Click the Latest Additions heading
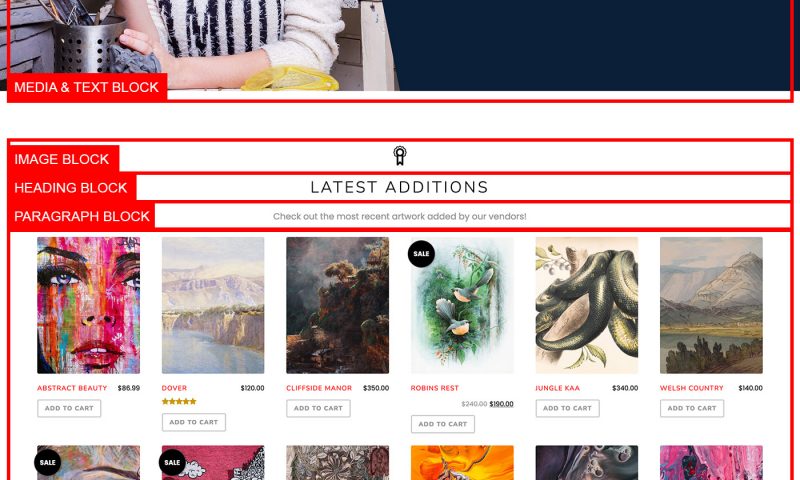 pyautogui.click(x=399, y=187)
